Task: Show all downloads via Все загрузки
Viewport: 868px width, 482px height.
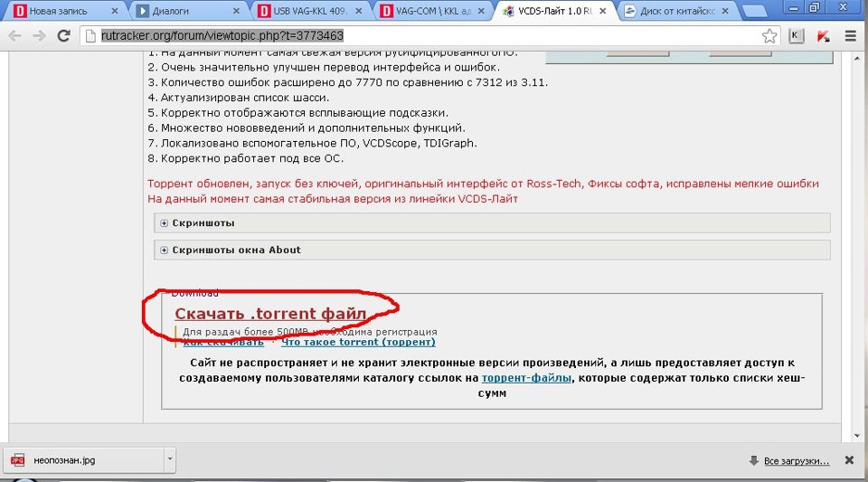Action: pyautogui.click(x=796, y=461)
